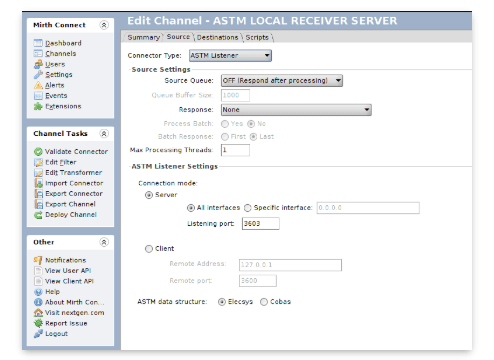Switch to the Summary tab
This screenshot has height=360, width=494.
click(143, 37)
